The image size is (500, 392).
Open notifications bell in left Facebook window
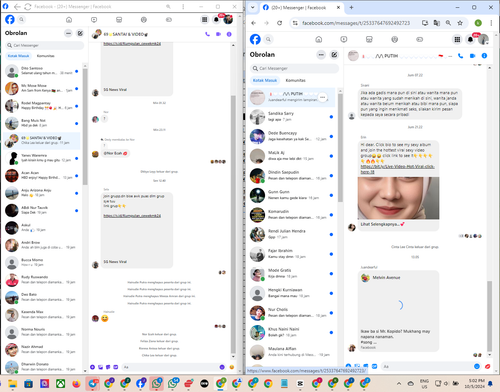pyautogui.click(x=216, y=20)
